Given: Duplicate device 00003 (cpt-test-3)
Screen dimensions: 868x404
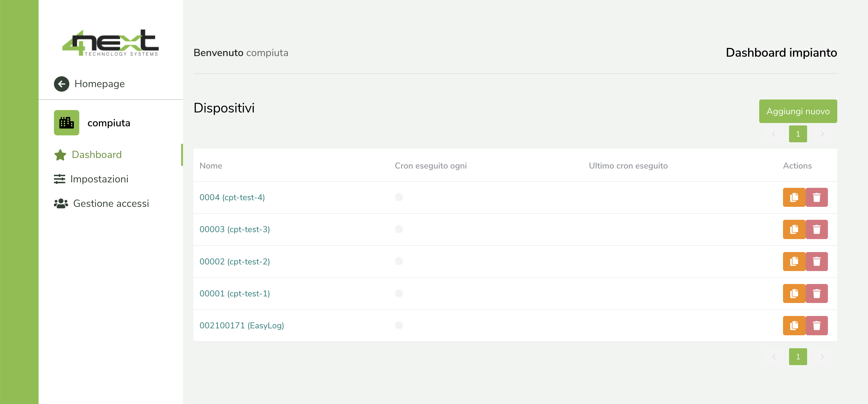Looking at the screenshot, I should click(x=794, y=229).
